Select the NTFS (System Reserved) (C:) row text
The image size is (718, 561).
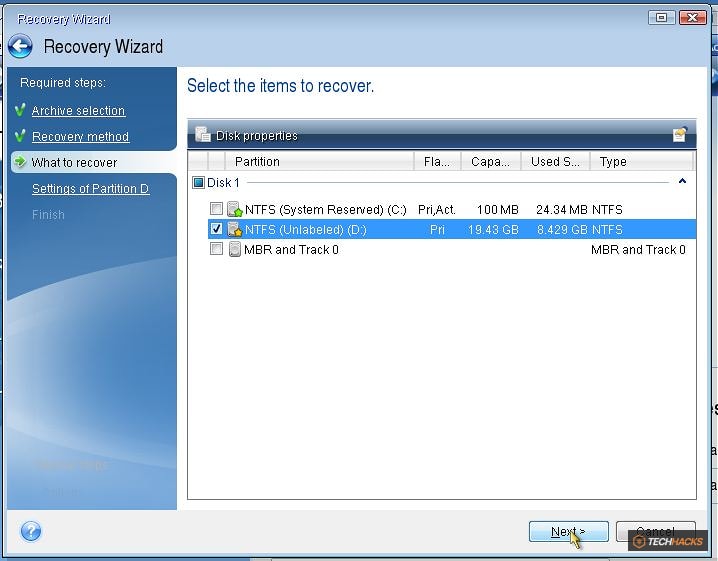point(326,210)
